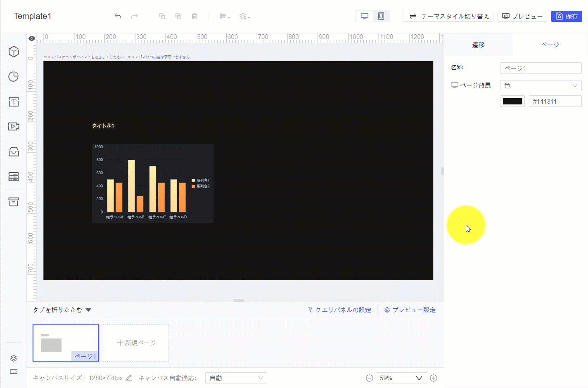This screenshot has width=588, height=388.
Task: Open クエリパネルの設定 link
Action: pyautogui.click(x=339, y=310)
